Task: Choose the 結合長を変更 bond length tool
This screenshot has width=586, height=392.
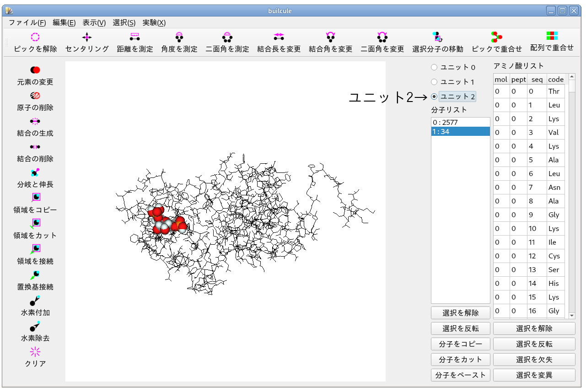Action: click(279, 38)
